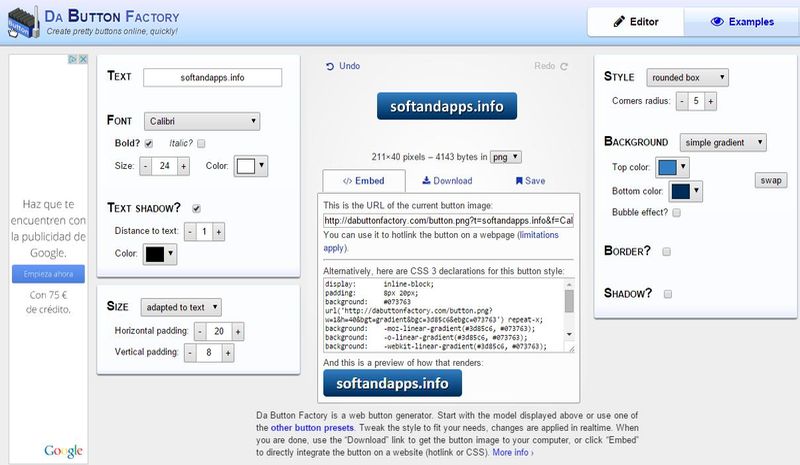Click the button Text input field

coord(212,78)
